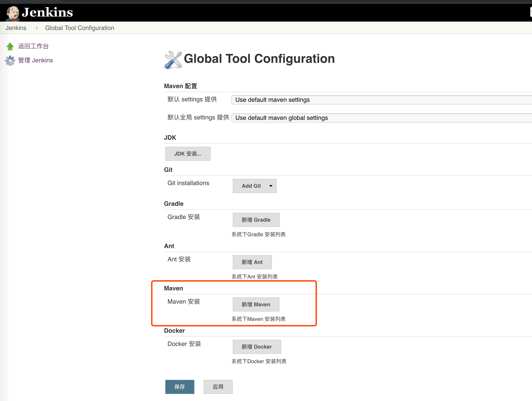Click the 新增 Docker button
This screenshot has width=532, height=401.
click(257, 347)
